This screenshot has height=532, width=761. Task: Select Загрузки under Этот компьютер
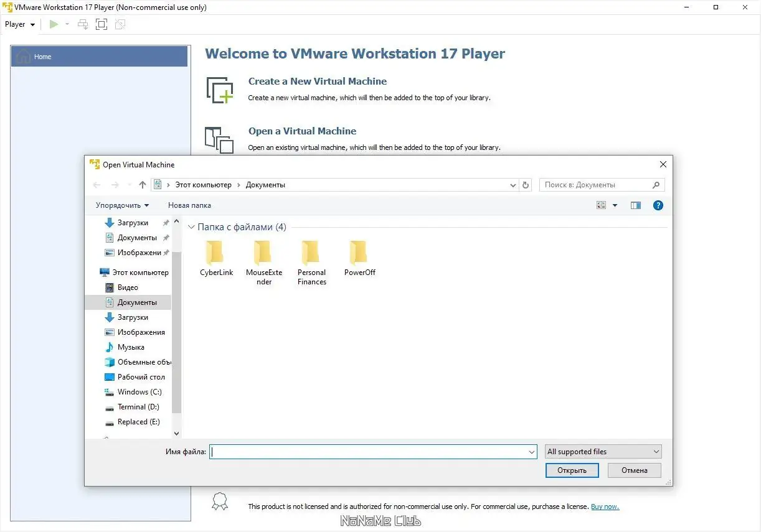(133, 317)
